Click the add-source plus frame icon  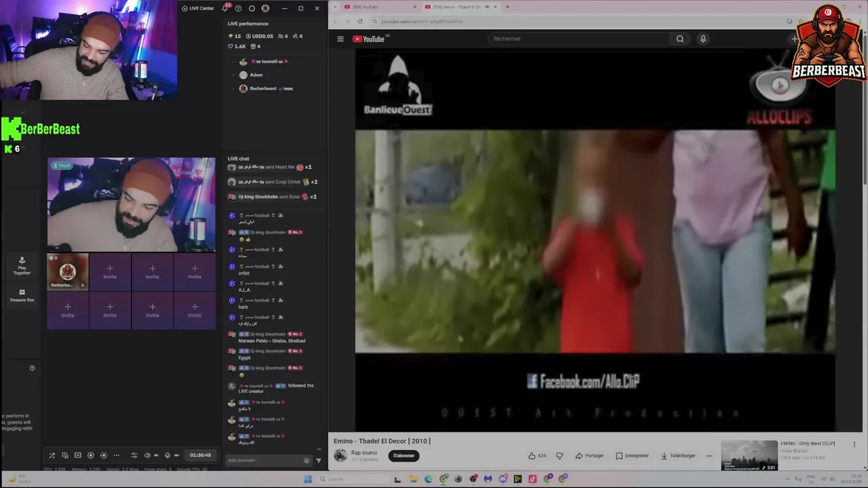point(77,455)
